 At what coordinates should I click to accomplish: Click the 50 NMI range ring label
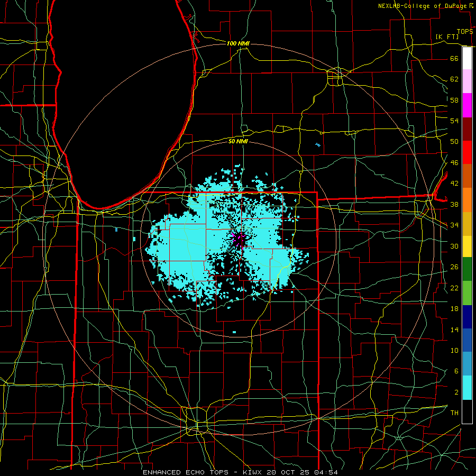click(x=238, y=141)
